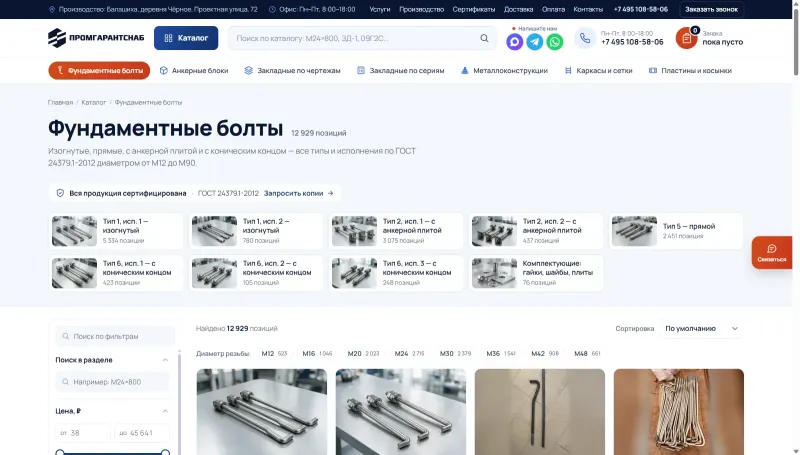The width and height of the screenshot is (800, 455).
Task: Open the WhatsApp chat icon
Action: coord(555,41)
